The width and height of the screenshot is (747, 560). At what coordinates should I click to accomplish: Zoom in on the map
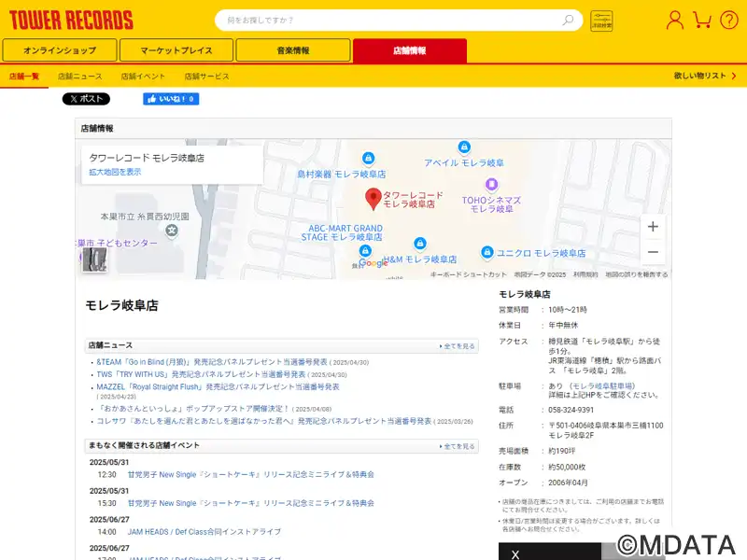653,227
